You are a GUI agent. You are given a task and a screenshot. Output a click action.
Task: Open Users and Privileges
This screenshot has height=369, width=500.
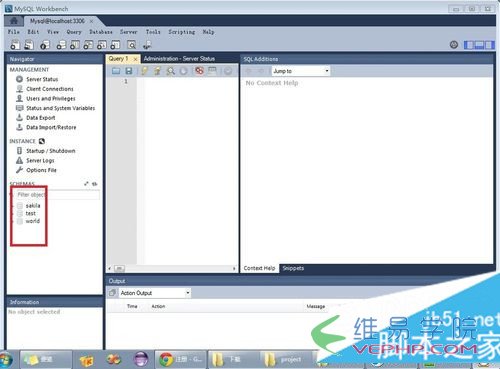point(51,99)
